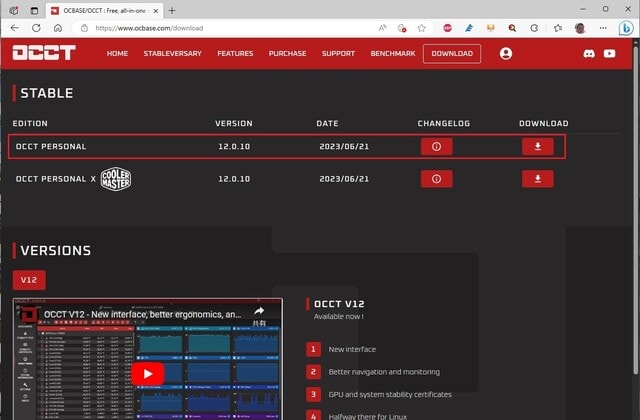Go to Purchase page

[287, 53]
